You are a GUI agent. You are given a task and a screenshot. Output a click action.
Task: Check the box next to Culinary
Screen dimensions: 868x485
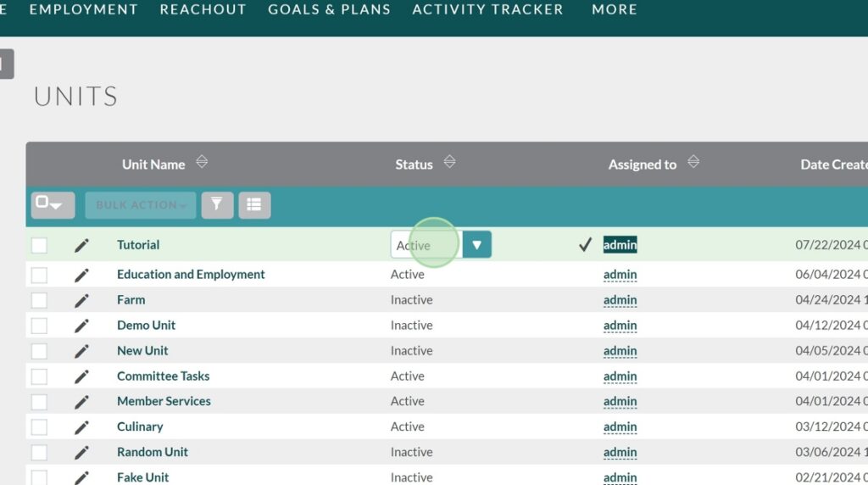pos(40,427)
